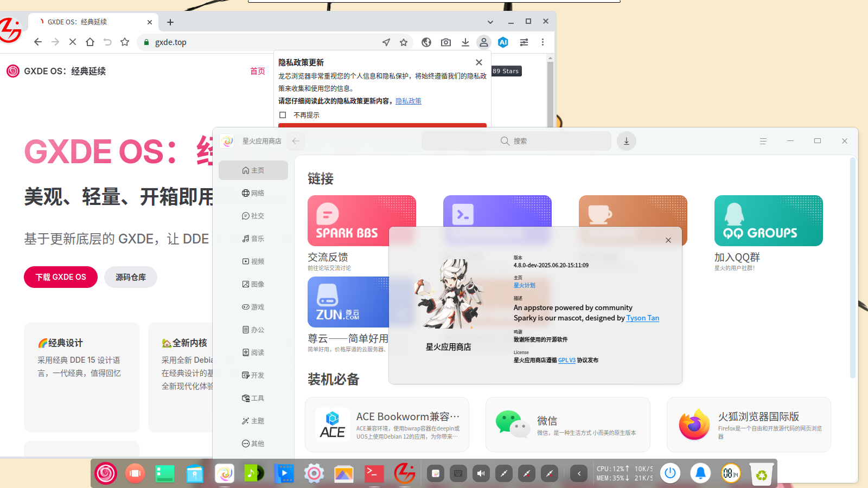Check the 不再提示 checkbox
868x488 pixels.
click(283, 115)
